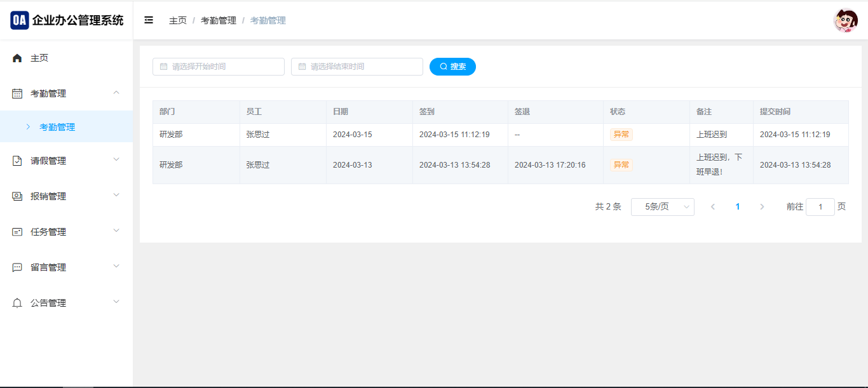This screenshot has height=388, width=868.
Task: Expand the 留言管理 menu chevron
Action: 116,266
